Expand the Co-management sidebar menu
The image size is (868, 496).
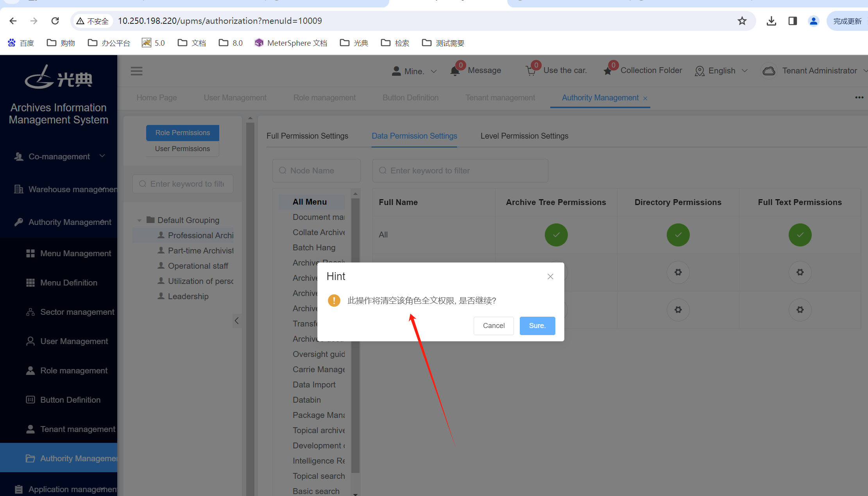pos(59,157)
